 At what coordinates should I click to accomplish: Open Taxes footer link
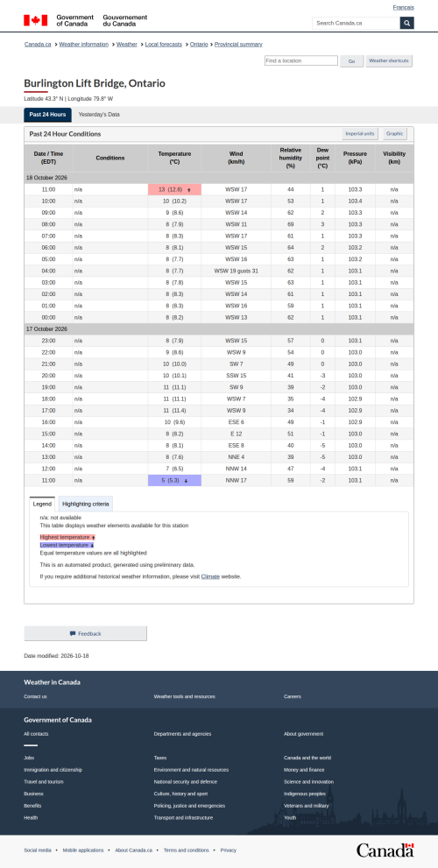pos(160,758)
